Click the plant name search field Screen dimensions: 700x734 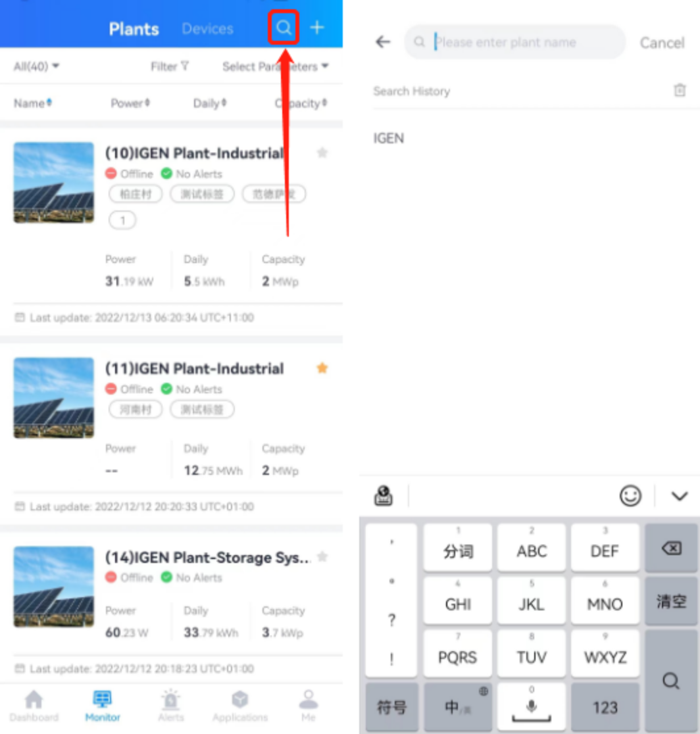(x=514, y=42)
